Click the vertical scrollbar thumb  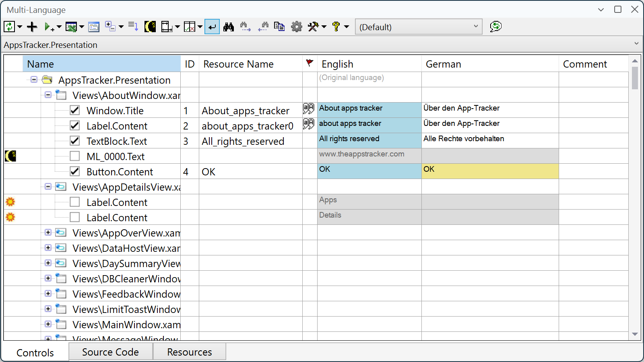pos(635,78)
